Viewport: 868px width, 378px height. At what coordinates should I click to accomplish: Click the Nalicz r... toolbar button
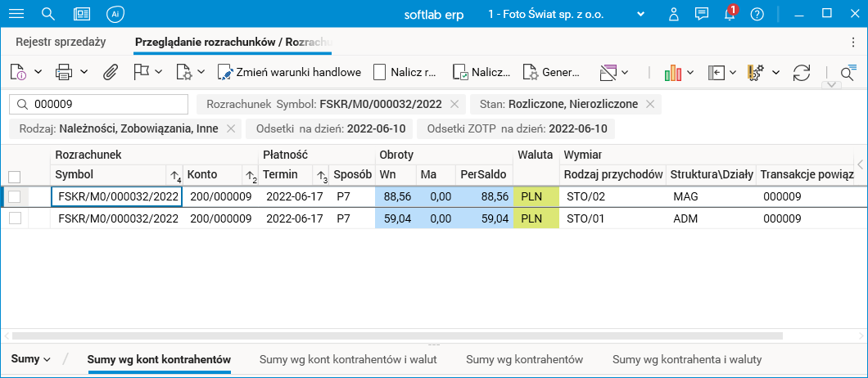point(406,72)
